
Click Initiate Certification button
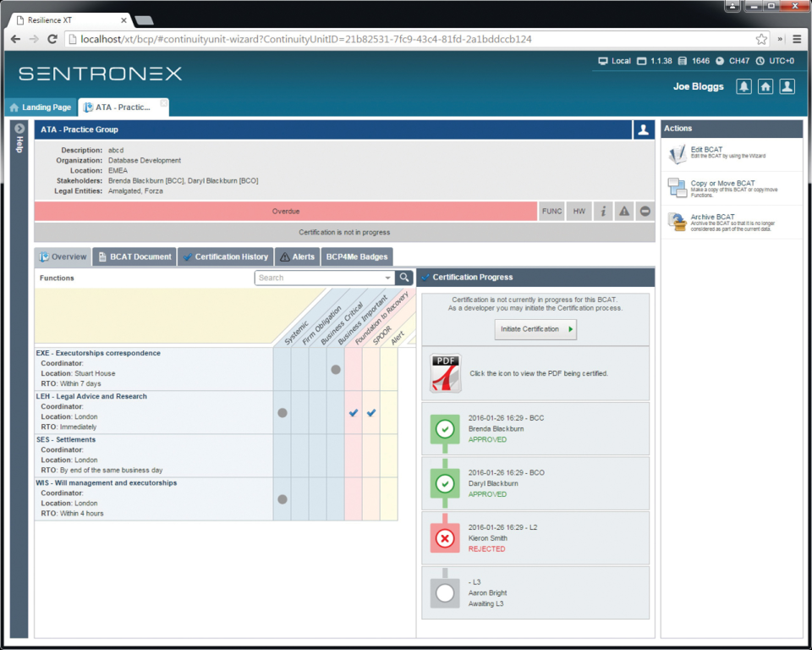click(x=535, y=329)
